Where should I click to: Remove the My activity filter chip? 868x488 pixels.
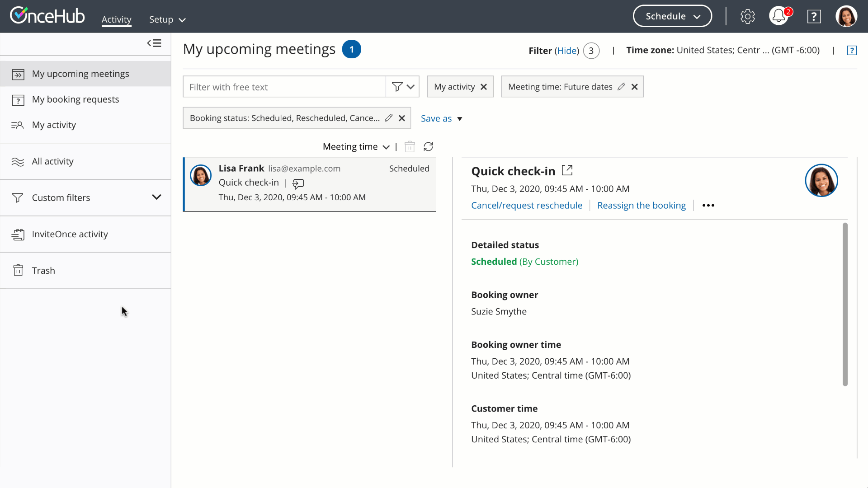tap(484, 87)
